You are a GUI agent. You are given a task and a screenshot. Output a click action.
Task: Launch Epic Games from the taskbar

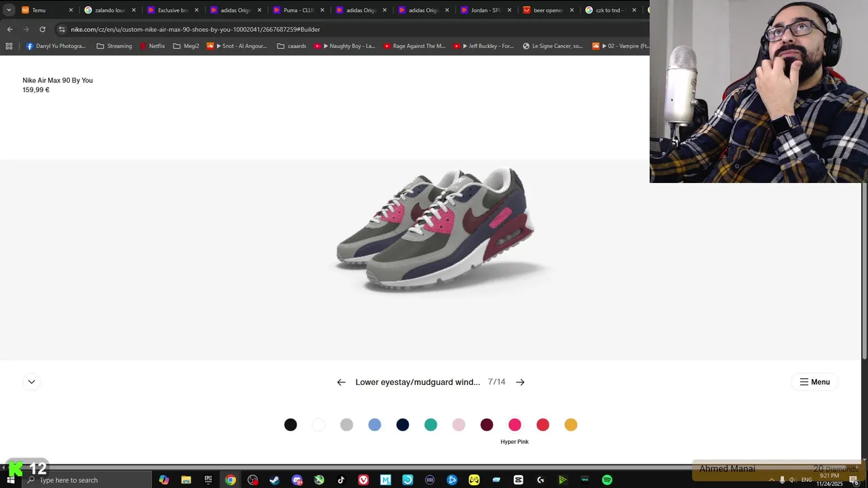tap(208, 480)
